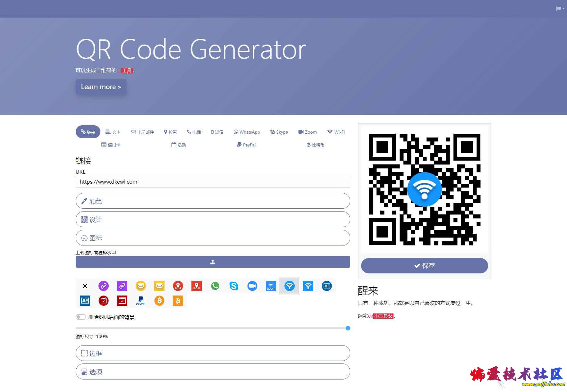Select the green WhatsApp watermark icon
The width and height of the screenshot is (567, 392).
(215, 286)
